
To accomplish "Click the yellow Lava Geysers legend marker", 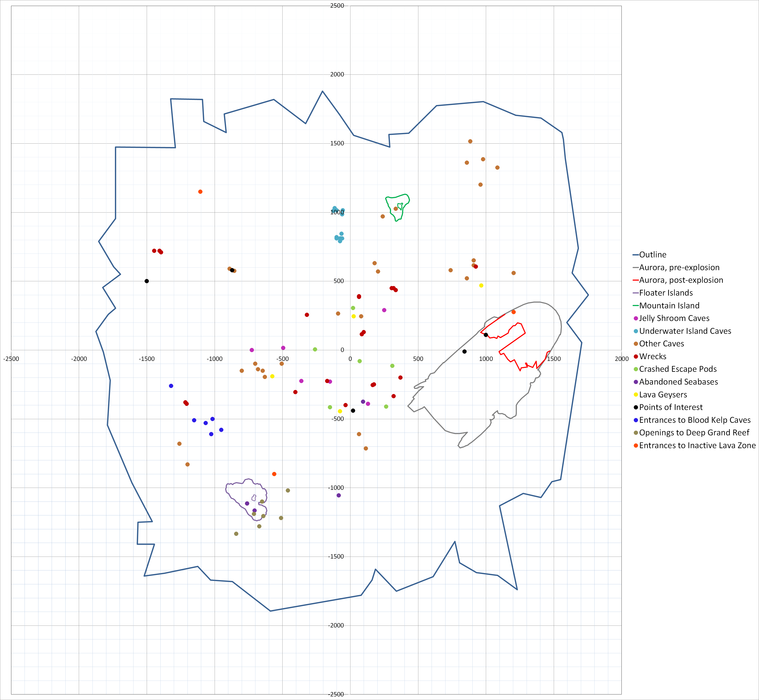I will 636,395.
